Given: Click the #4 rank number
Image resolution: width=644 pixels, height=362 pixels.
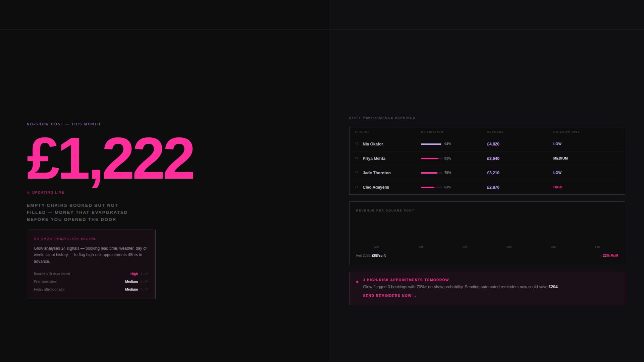Looking at the screenshot, I should point(357,187).
